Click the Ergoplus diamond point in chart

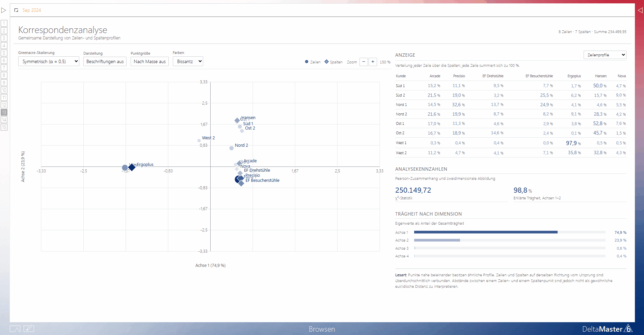point(132,167)
